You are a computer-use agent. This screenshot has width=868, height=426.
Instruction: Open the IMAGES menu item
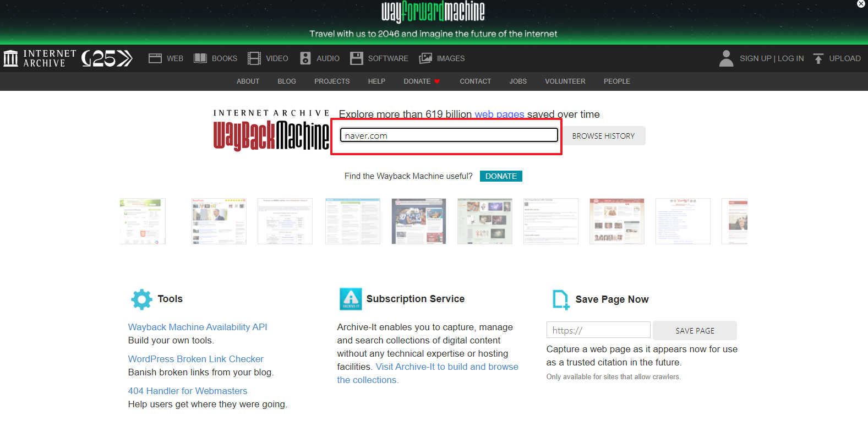click(451, 58)
